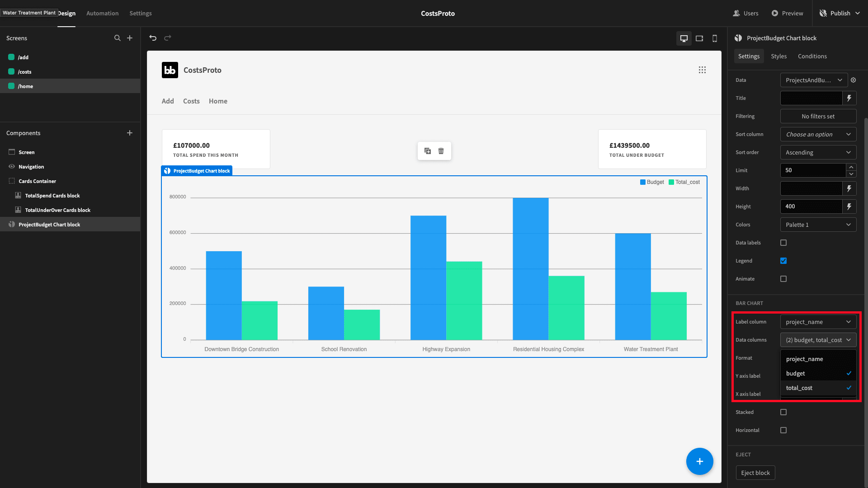Undo the last change
The image size is (868, 488).
(x=153, y=38)
